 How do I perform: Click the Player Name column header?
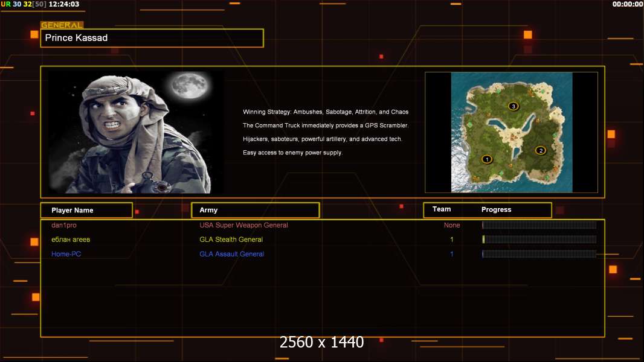[86, 211]
